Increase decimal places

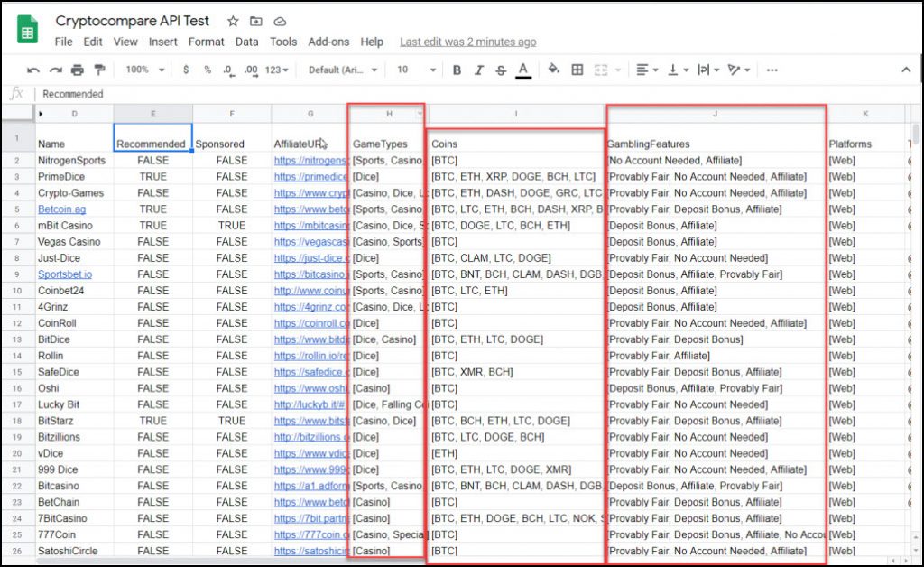251,70
